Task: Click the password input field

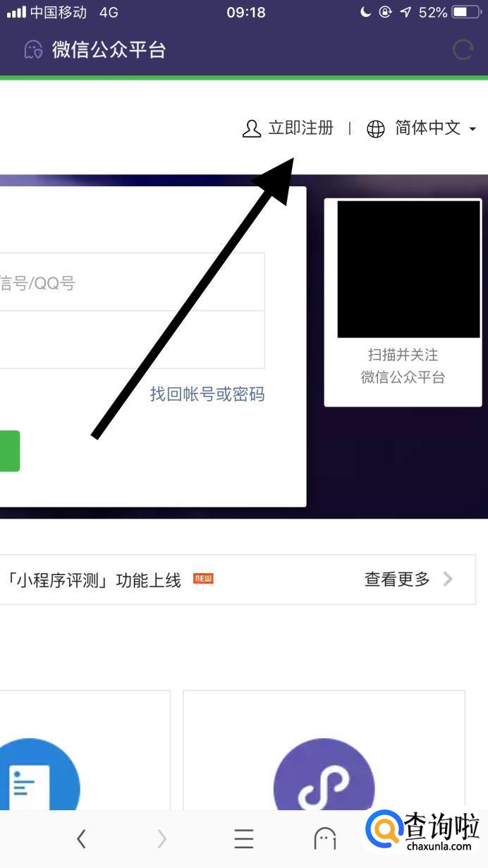Action: tap(132, 339)
